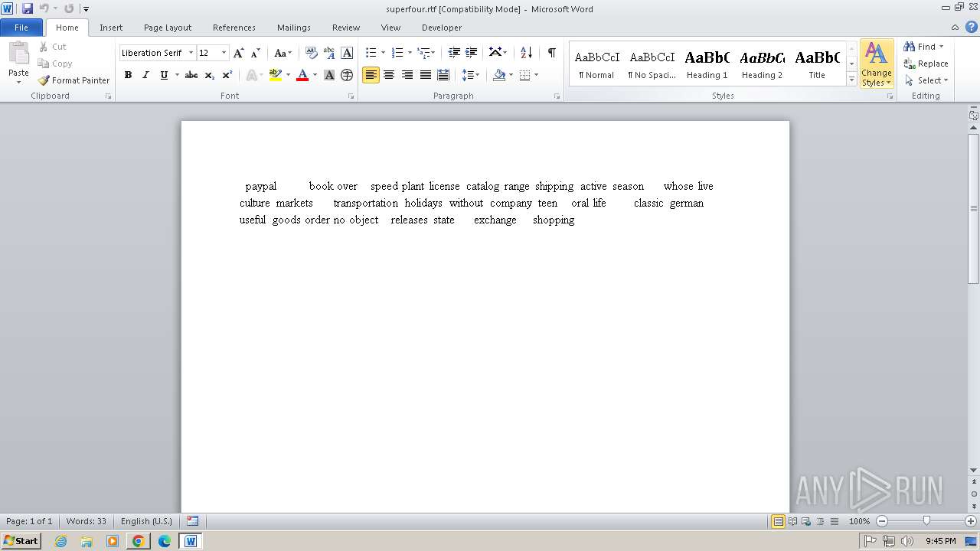Click the Save icon in quick access toolbar
The image size is (980, 551).
click(x=28, y=8)
